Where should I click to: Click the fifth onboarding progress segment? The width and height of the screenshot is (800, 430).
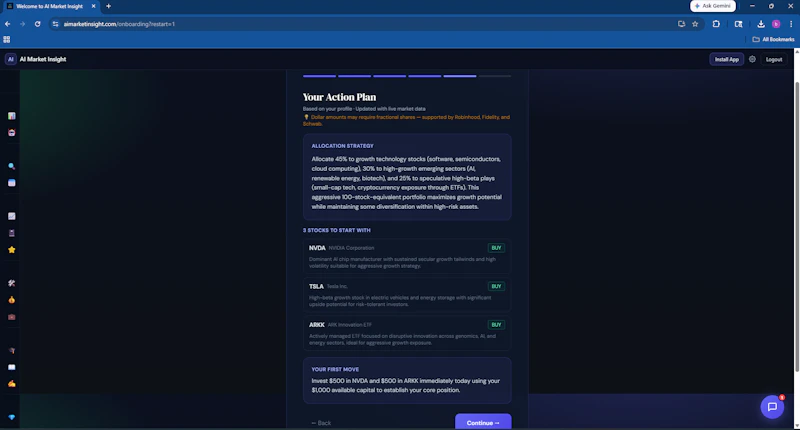pyautogui.click(x=460, y=76)
